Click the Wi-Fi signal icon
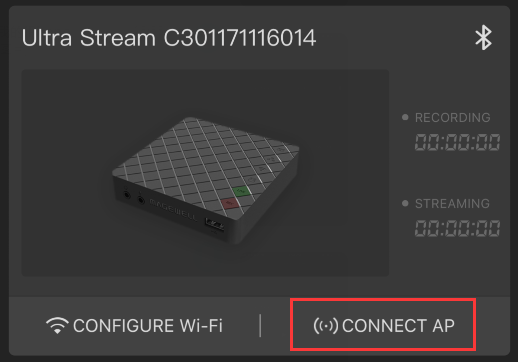 pyautogui.click(x=57, y=325)
